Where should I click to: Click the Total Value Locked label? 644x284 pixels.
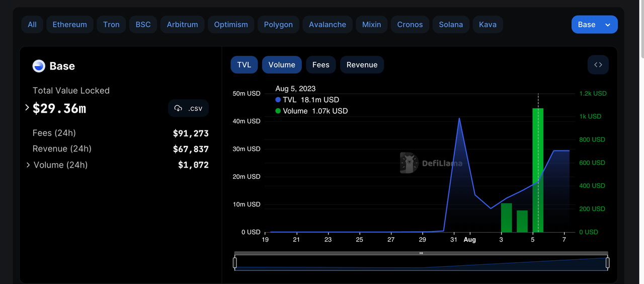click(x=71, y=91)
